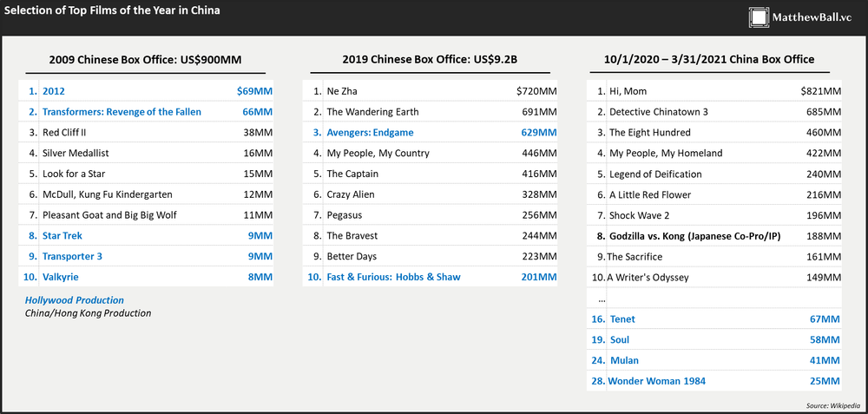The image size is (868, 414).
Task: Click the 'Soul' row ranked 19
Action: [714, 339]
